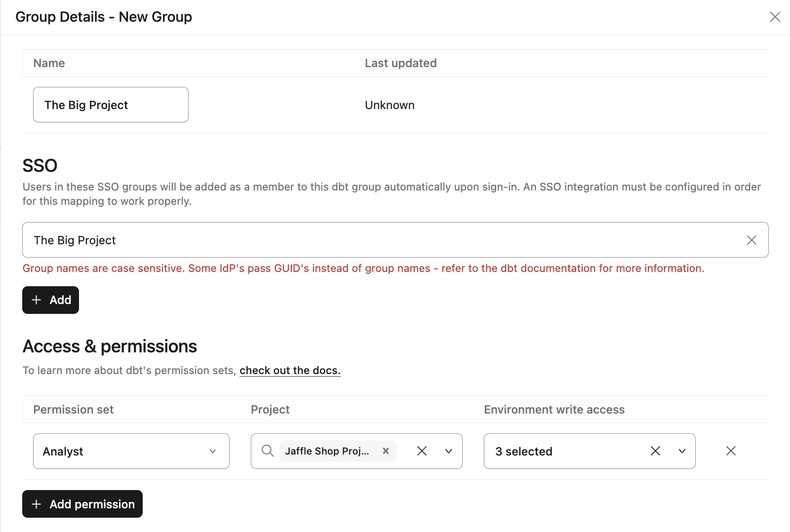Expand the Environment write access dropdown

point(682,451)
